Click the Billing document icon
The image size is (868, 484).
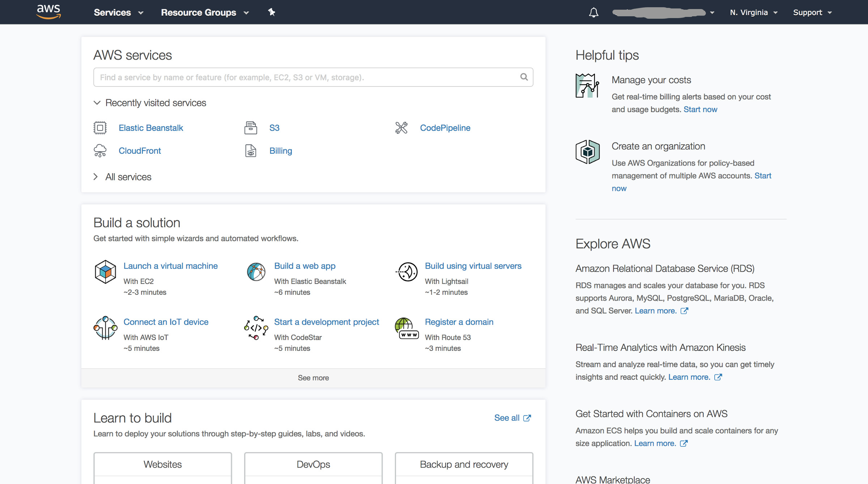click(x=251, y=150)
